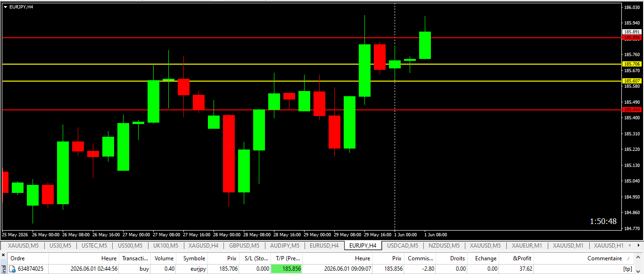Select the XAGUSD,H4 chart tab
Viewport: 644px width, 274px height.
coord(203,246)
